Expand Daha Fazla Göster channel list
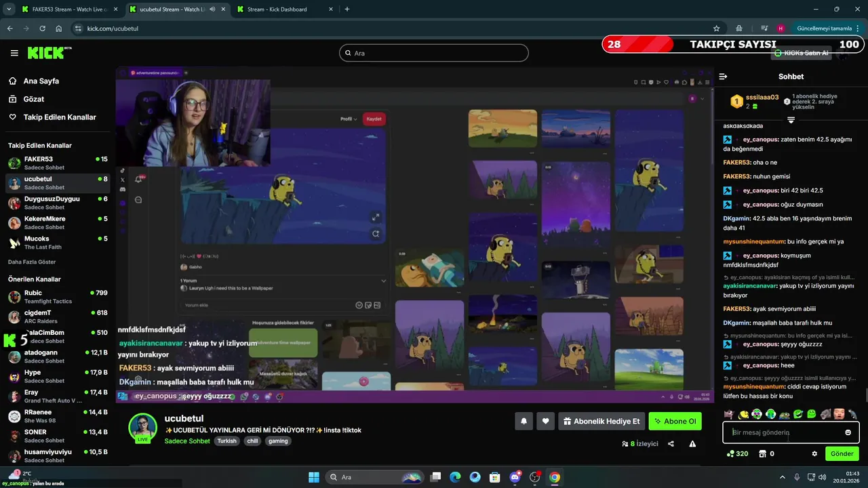 click(x=32, y=262)
